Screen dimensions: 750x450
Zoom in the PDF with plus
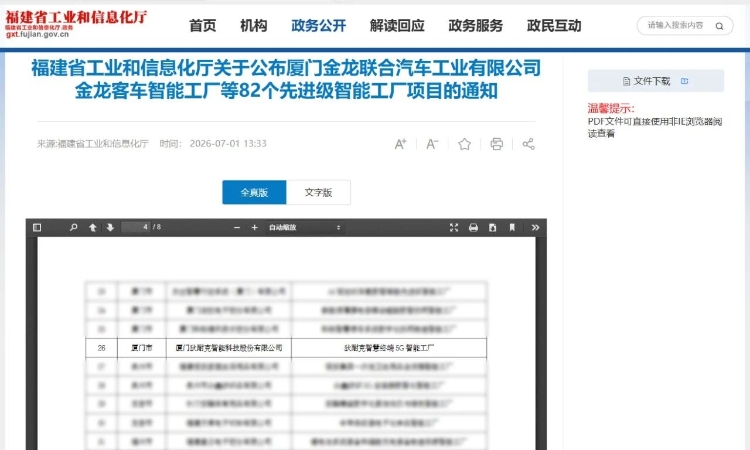[x=254, y=228]
